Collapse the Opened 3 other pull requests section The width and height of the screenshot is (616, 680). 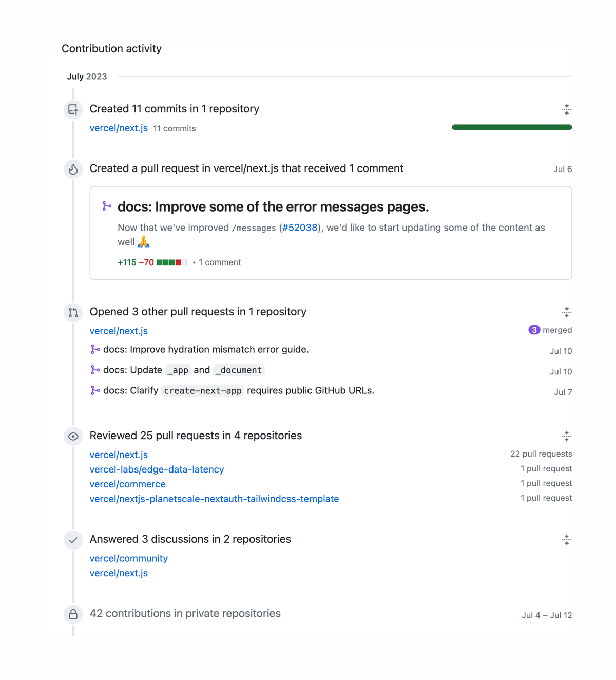tap(566, 312)
